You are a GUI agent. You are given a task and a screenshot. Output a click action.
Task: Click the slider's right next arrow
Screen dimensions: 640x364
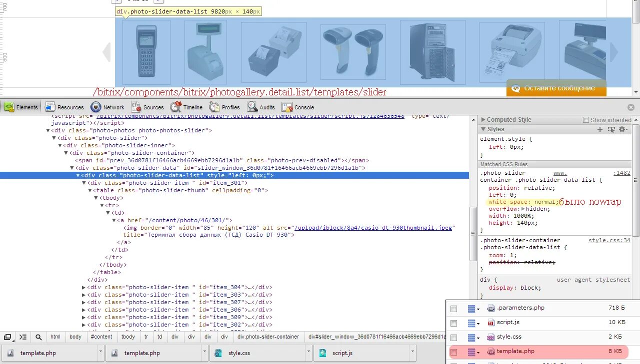[x=613, y=52]
